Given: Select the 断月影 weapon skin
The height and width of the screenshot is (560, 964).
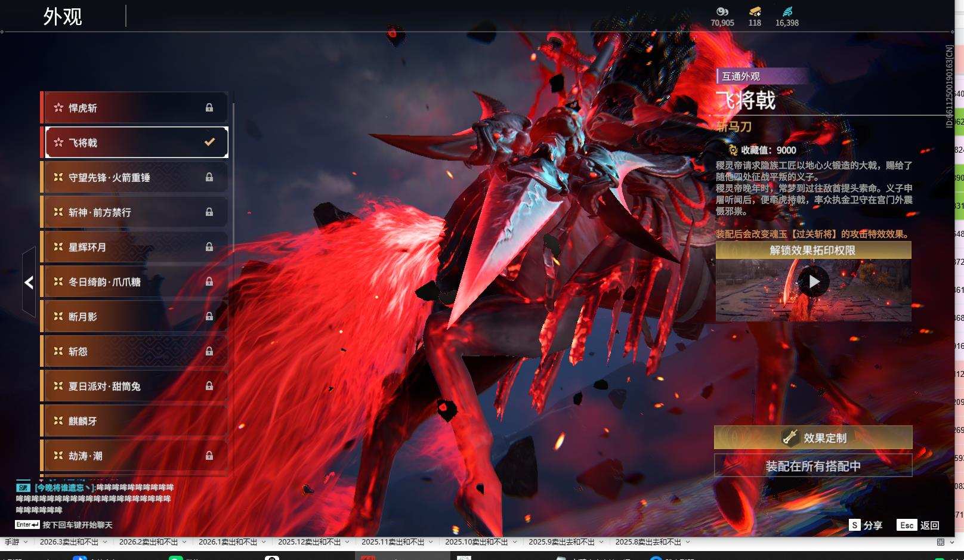Looking at the screenshot, I should pyautogui.click(x=134, y=317).
